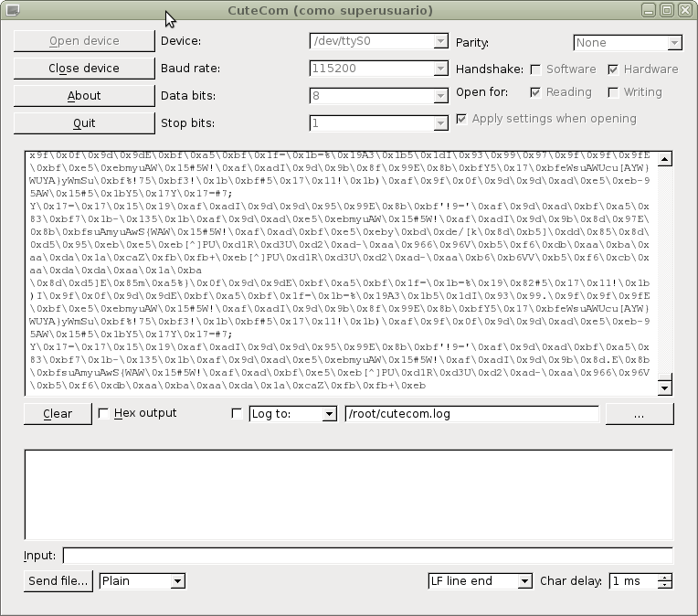
Task: Click the output scrollbar down arrow
Action: pyautogui.click(x=664, y=388)
